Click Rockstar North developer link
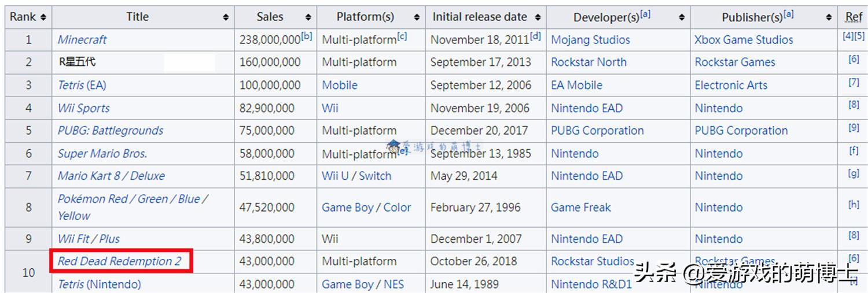868x293 pixels. click(589, 62)
